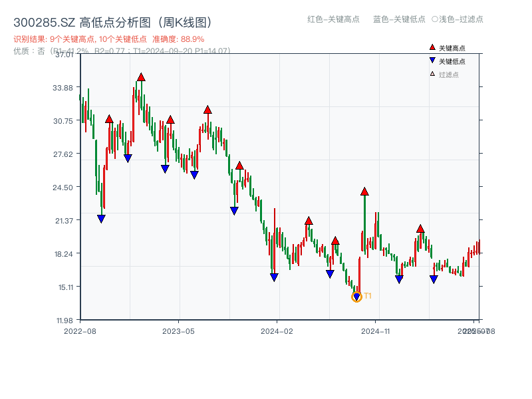This screenshot has height=399, width=532.
Task: Click the first blue trough marker near 2022-08
Action: click(x=101, y=217)
